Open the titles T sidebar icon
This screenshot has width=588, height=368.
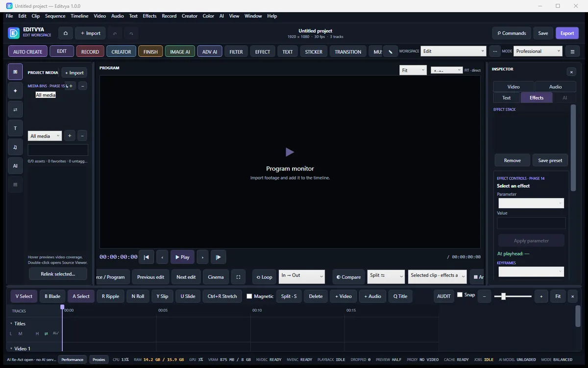point(15,128)
